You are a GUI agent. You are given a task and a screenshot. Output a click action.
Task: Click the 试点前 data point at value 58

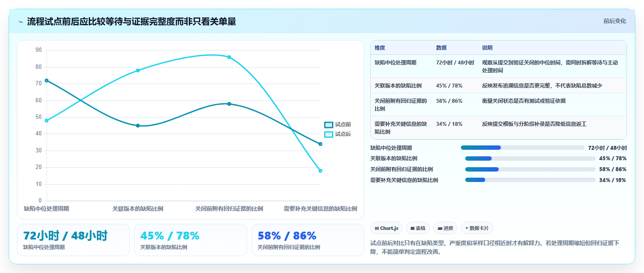tap(229, 104)
